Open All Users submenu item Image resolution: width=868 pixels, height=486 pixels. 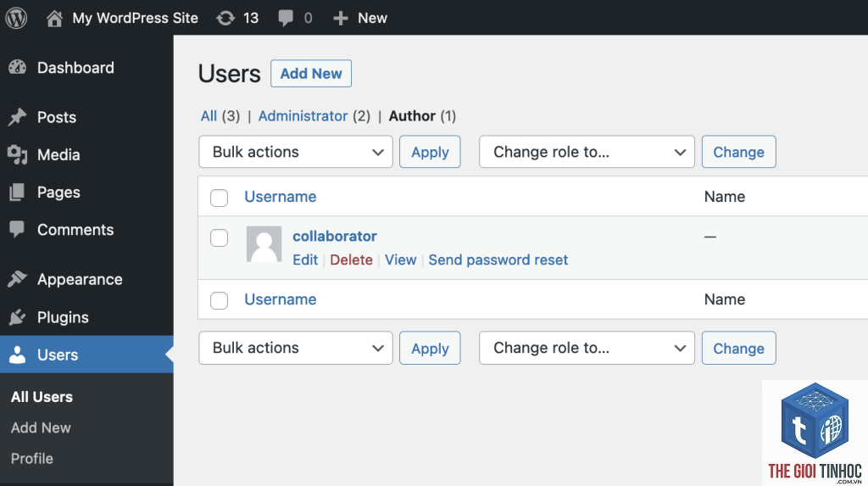pos(42,397)
